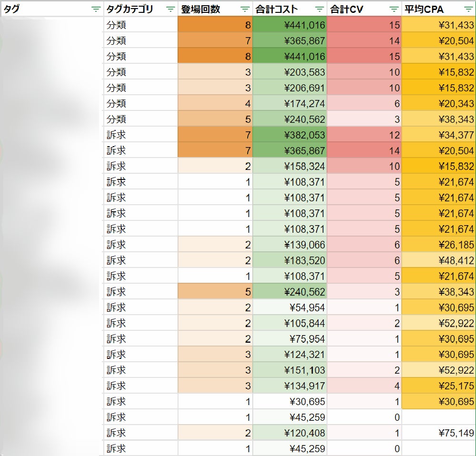This screenshot has height=456, width=476.
Task: Select the CV cell showing 12
Action: click(x=364, y=135)
